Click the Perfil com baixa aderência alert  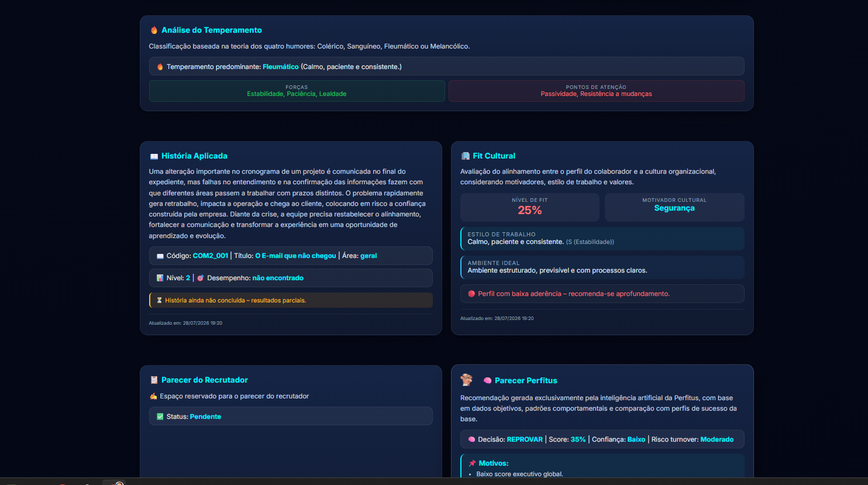coord(602,294)
